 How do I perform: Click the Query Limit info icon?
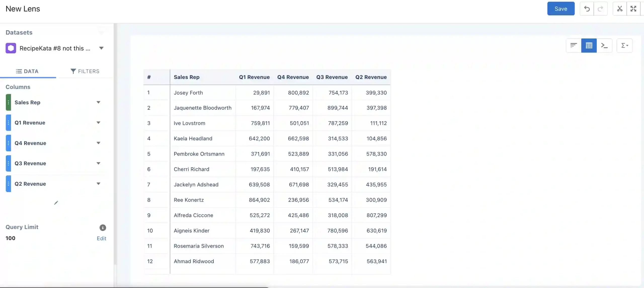(103, 228)
